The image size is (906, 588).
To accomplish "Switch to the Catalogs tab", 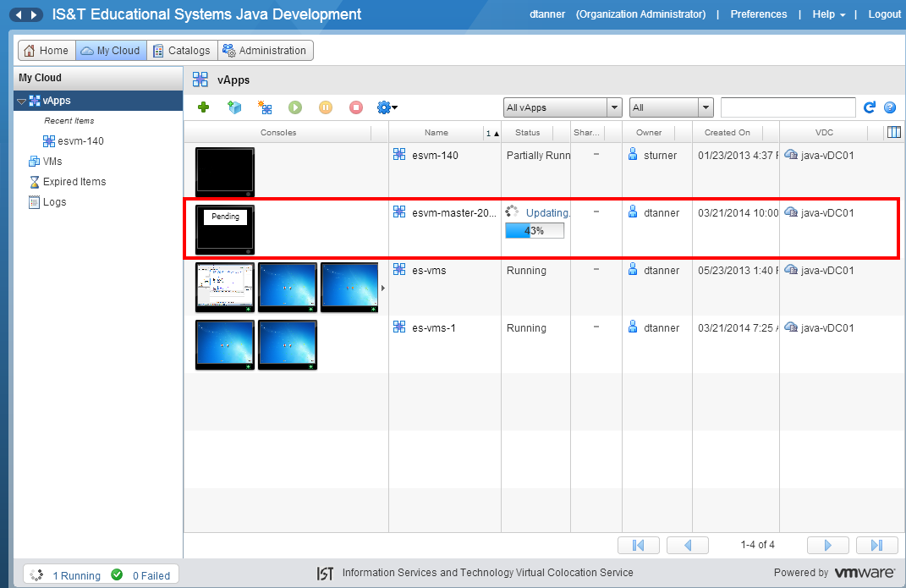I will [x=181, y=51].
